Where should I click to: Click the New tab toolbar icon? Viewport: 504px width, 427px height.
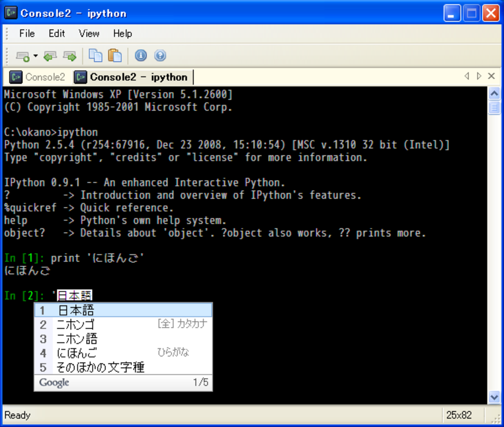(23, 56)
